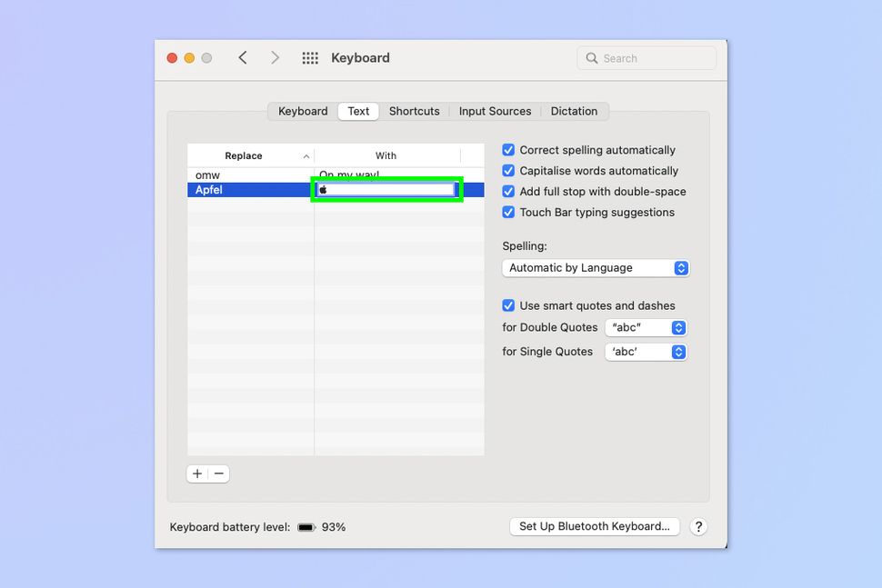Image resolution: width=882 pixels, height=588 pixels.
Task: Switch to the Shortcuts tab
Action: 414,111
